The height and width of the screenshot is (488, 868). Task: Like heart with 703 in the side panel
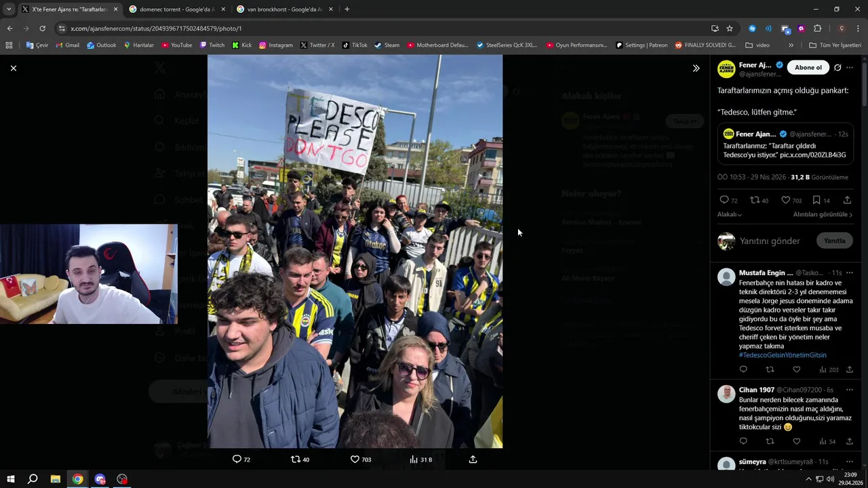[x=785, y=200]
